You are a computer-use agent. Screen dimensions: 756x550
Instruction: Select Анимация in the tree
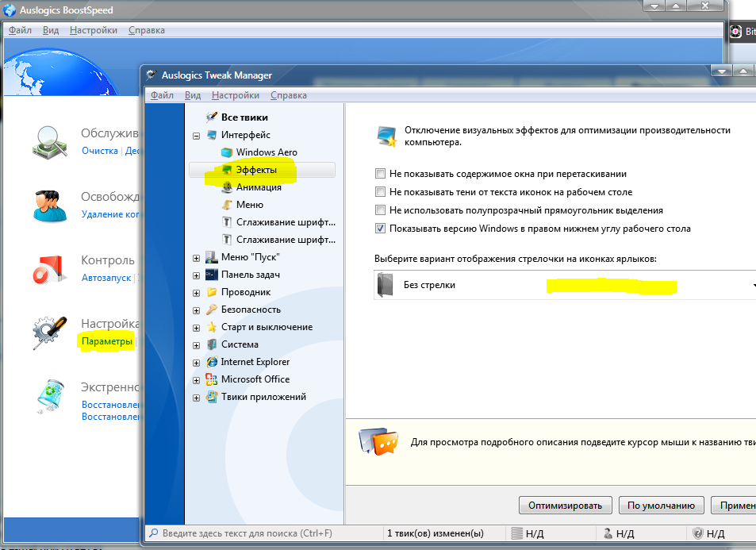(x=259, y=187)
